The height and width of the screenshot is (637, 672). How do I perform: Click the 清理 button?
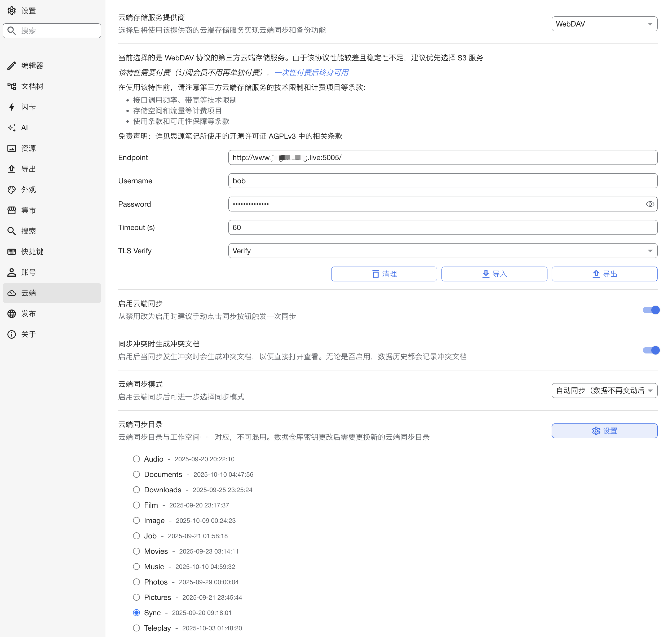click(384, 274)
